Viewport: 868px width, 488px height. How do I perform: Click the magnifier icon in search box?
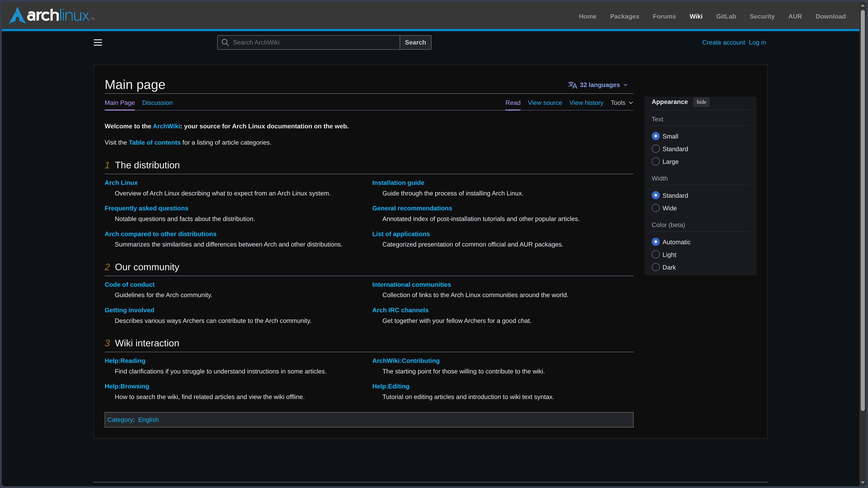point(225,42)
